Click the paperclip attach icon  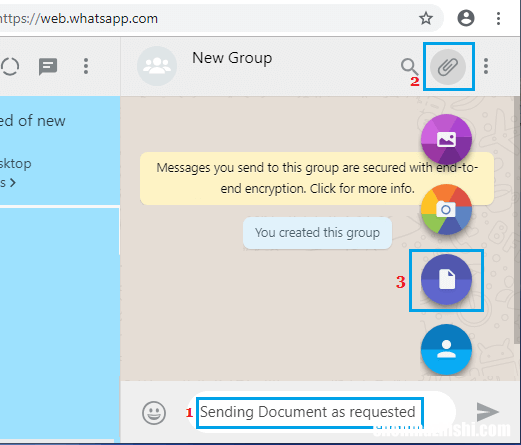pos(448,67)
